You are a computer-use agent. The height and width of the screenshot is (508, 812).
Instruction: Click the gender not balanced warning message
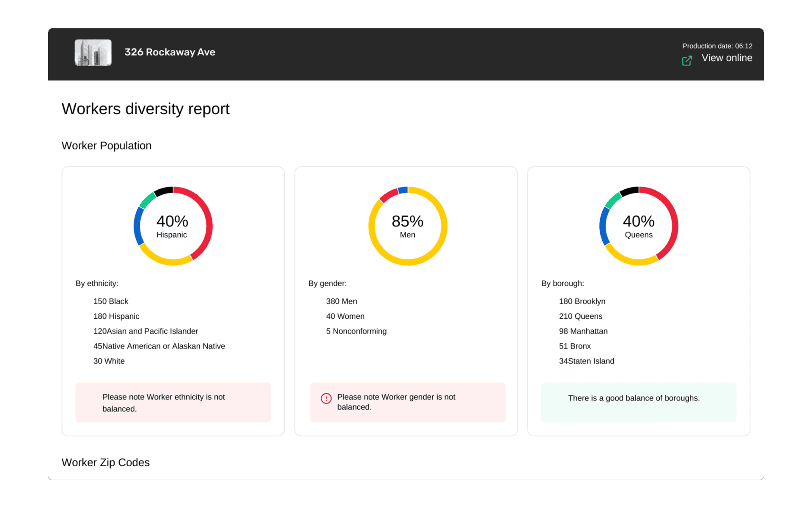(x=408, y=403)
